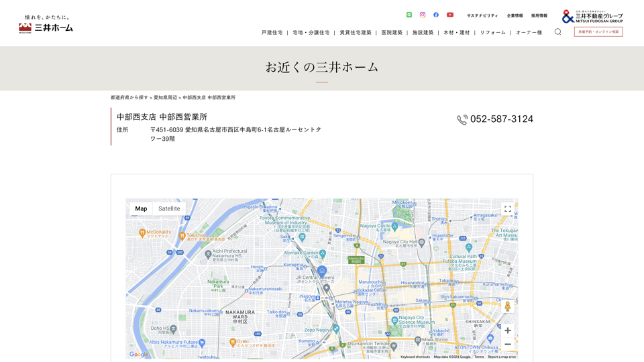Click the McDonald's map pin
This screenshot has height=362, width=644.
pyautogui.click(x=142, y=233)
